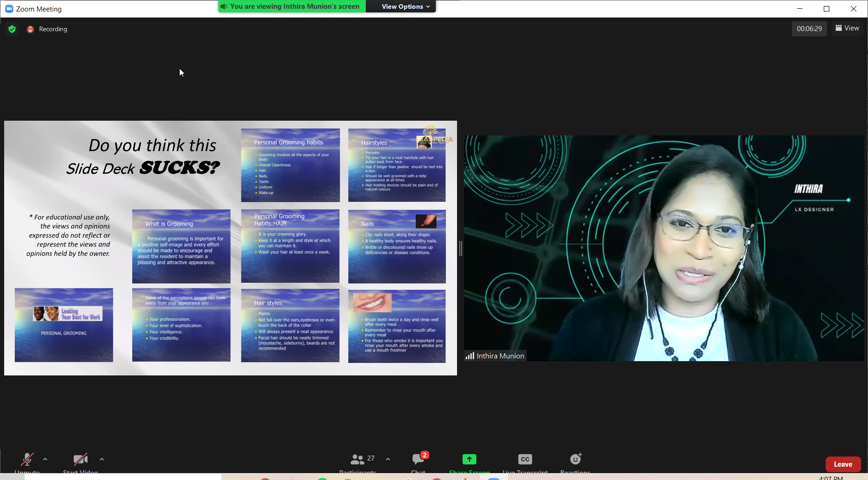Click the chat unread badge showing 2
The image size is (868, 480).
click(x=425, y=455)
